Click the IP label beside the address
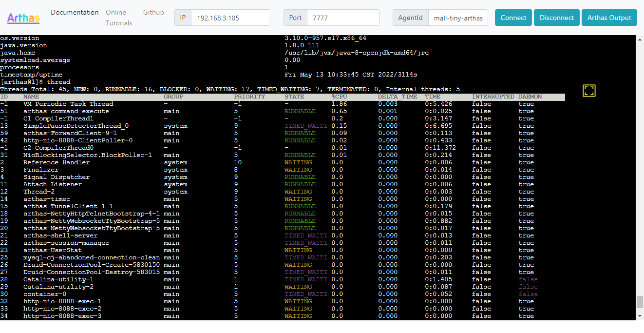The width and height of the screenshot is (644, 333). [x=183, y=18]
